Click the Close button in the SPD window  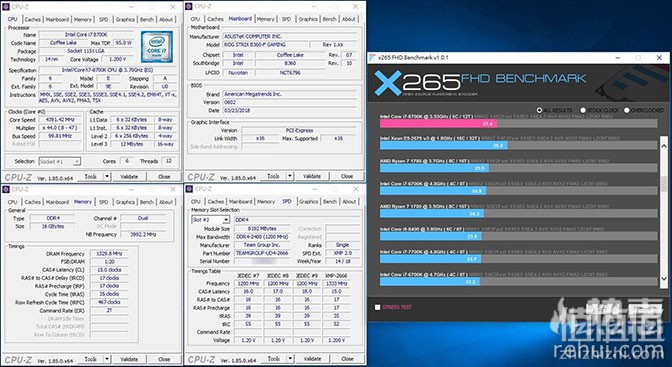(347, 359)
